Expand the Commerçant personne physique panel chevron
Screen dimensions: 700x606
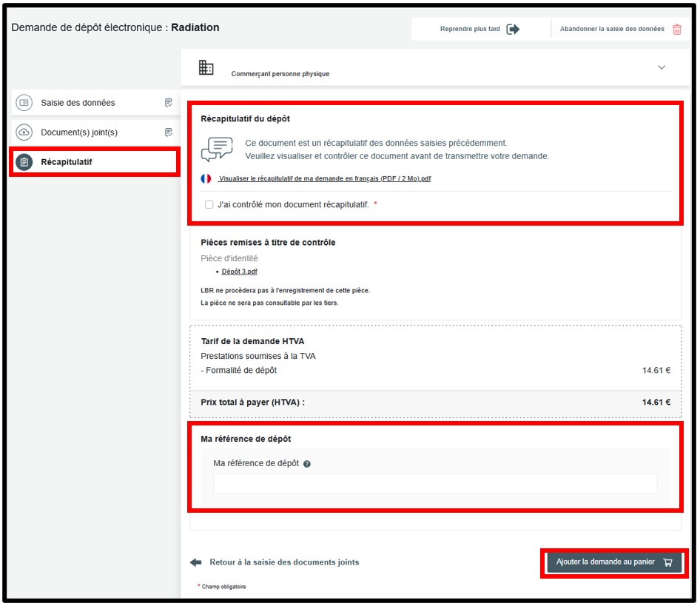click(x=662, y=67)
